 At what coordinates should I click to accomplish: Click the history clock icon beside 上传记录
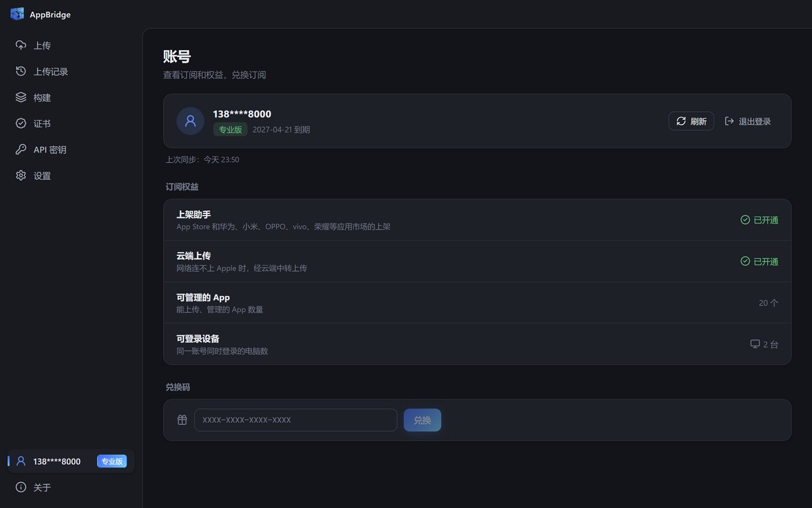click(x=21, y=71)
